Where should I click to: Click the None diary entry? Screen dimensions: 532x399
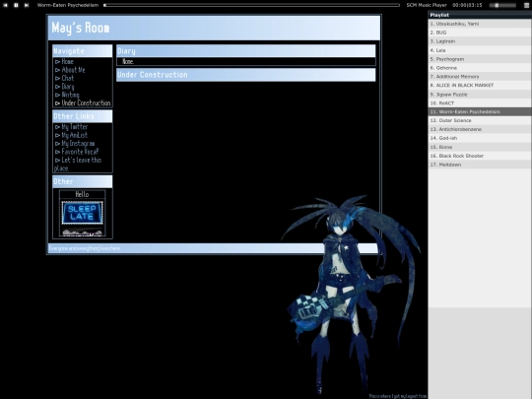(128, 61)
